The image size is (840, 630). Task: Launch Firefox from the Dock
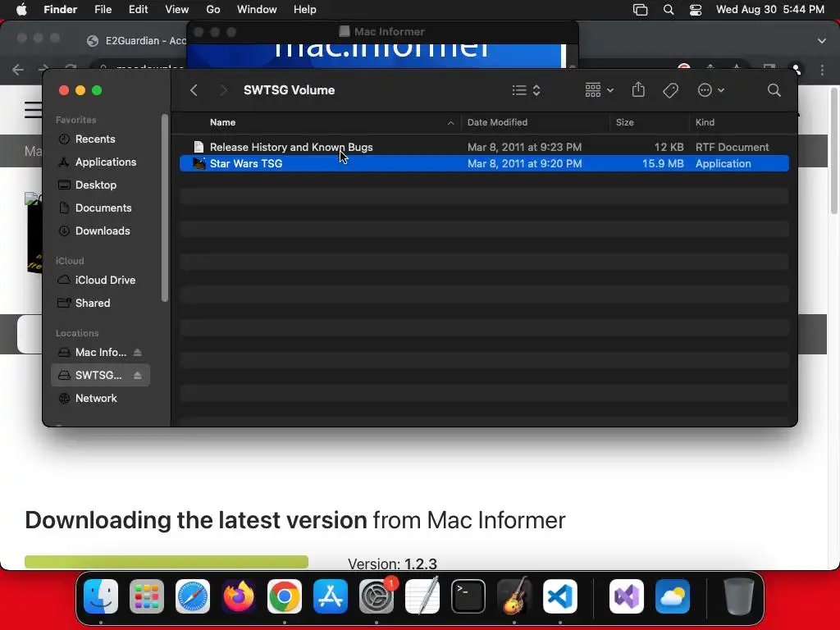click(x=239, y=596)
